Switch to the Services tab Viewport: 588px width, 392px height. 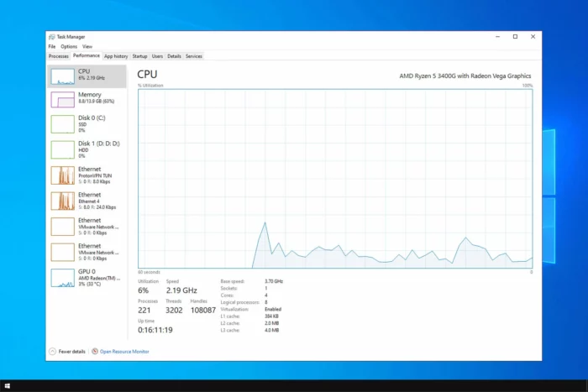[x=194, y=56]
